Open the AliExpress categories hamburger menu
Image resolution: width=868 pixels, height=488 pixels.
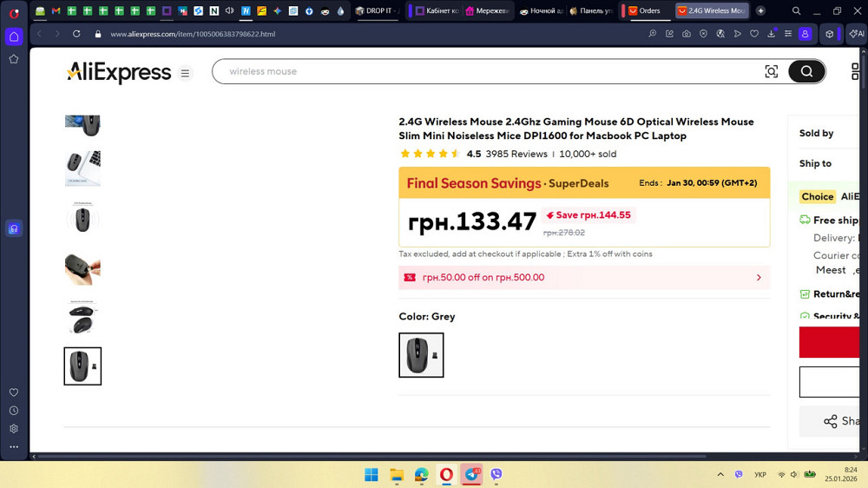click(185, 73)
